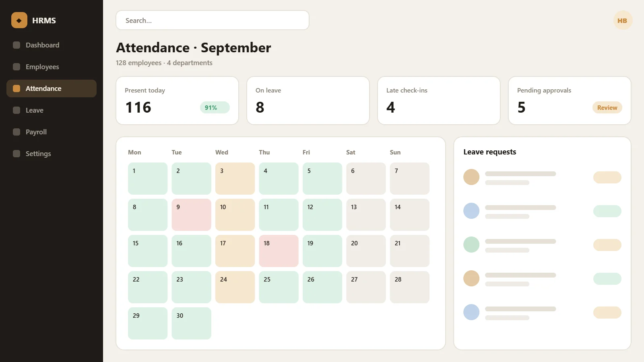Viewport: 644px width, 362px height.
Task: Open calendar day 15
Action: [x=148, y=251]
